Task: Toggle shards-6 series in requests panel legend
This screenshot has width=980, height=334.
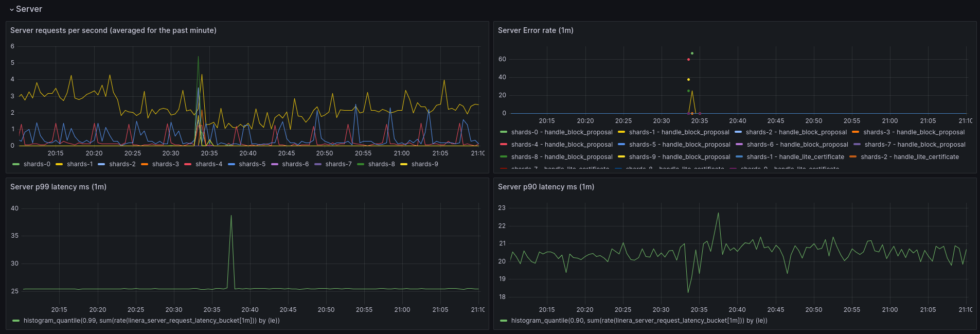Action: [x=295, y=164]
